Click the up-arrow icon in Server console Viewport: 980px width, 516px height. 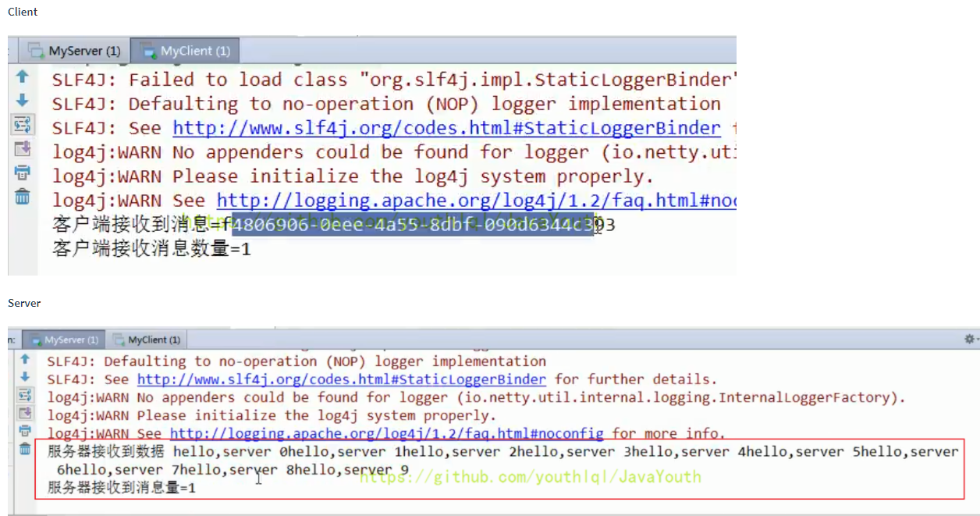coord(25,359)
